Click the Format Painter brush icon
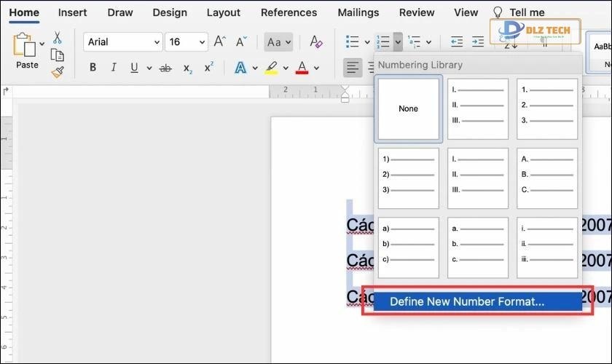 pos(57,72)
